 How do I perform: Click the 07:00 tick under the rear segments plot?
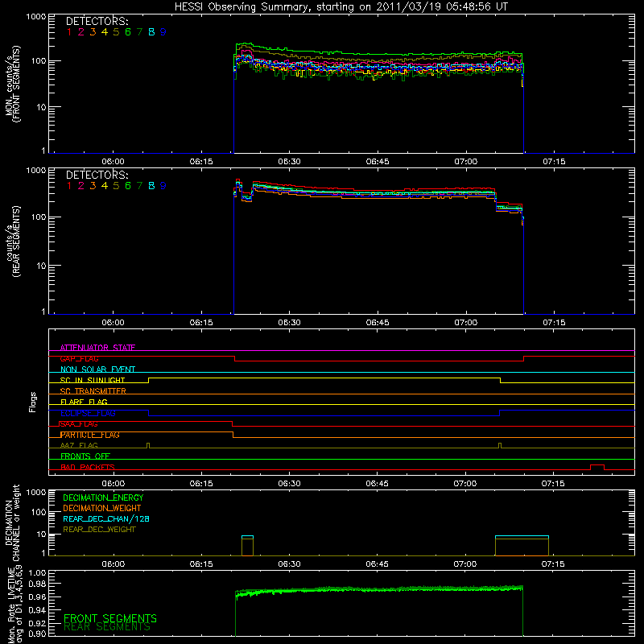tap(466, 323)
